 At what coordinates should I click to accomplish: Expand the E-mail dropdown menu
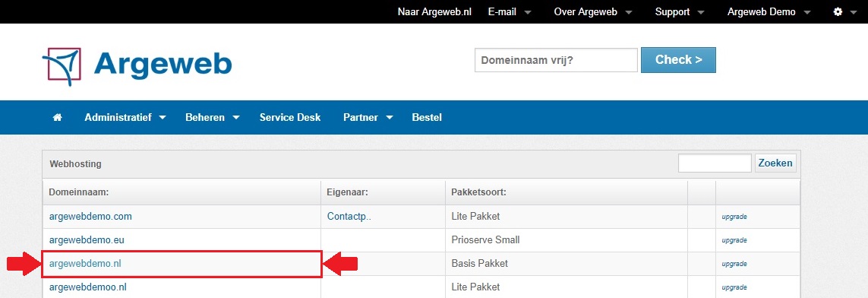point(510,11)
